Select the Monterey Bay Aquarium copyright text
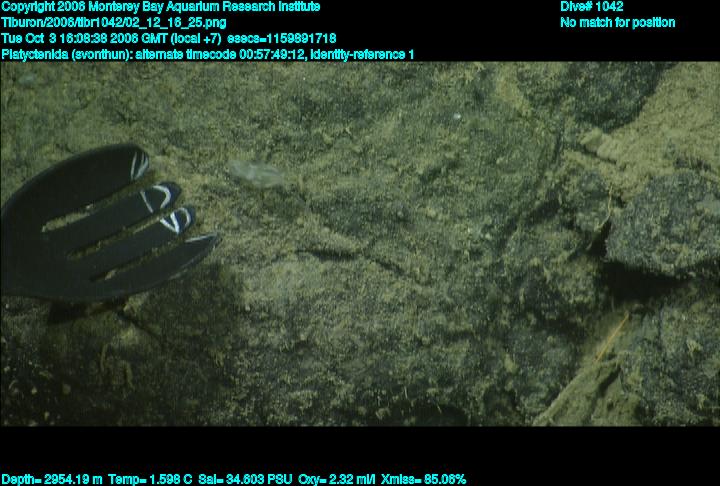The image size is (720, 486). click(161, 7)
